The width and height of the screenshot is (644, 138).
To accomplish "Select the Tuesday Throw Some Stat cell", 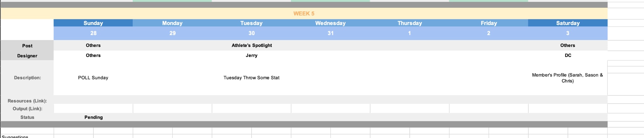I will tap(252, 78).
